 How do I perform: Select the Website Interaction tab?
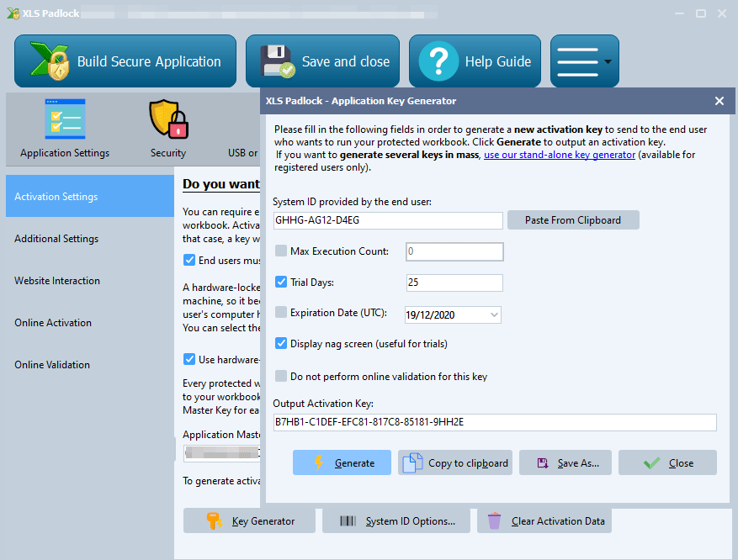[56, 280]
